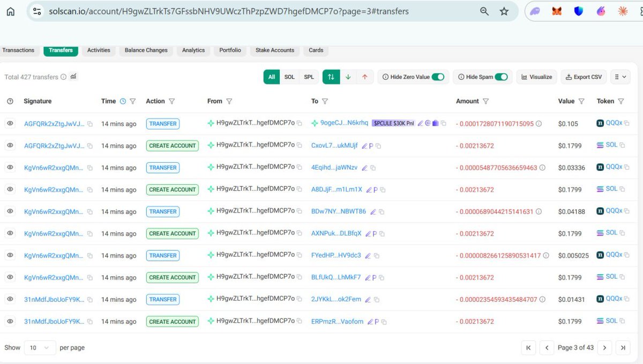Toggle the Hide Zero Value switch
643x364 pixels.
[x=438, y=77]
